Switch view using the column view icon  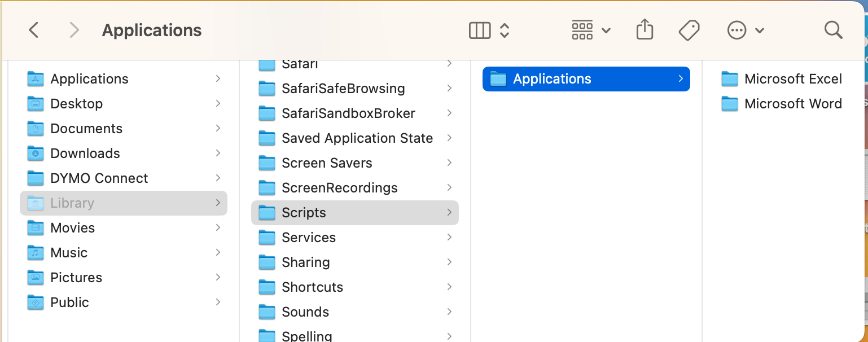480,30
